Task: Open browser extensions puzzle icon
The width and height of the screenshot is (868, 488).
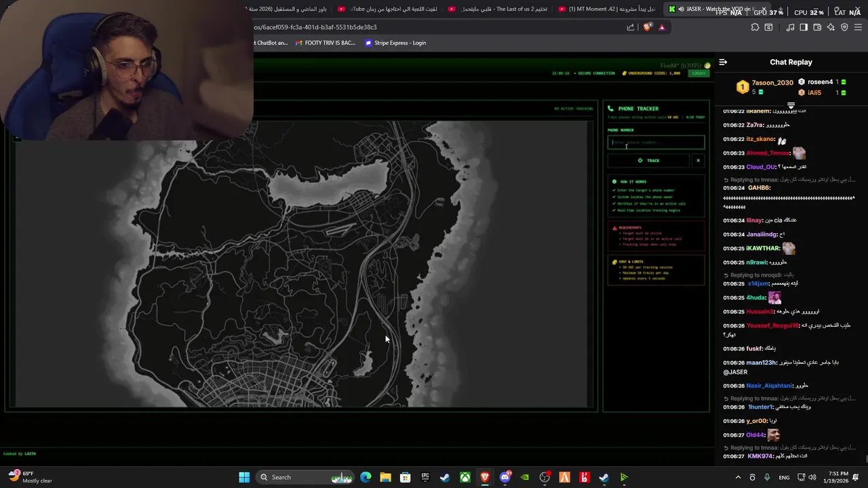Action: click(755, 27)
